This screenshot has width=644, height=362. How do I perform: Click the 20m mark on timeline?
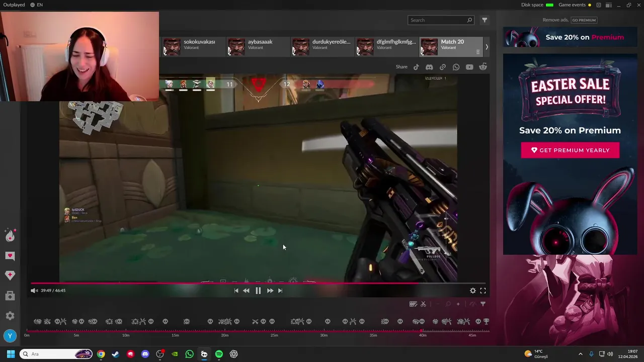point(225,335)
